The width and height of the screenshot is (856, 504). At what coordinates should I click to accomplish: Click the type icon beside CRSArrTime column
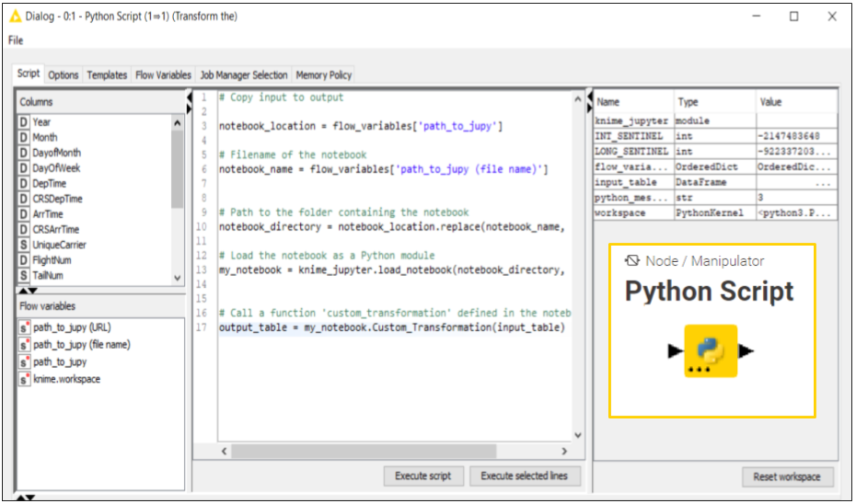pyautogui.click(x=24, y=229)
